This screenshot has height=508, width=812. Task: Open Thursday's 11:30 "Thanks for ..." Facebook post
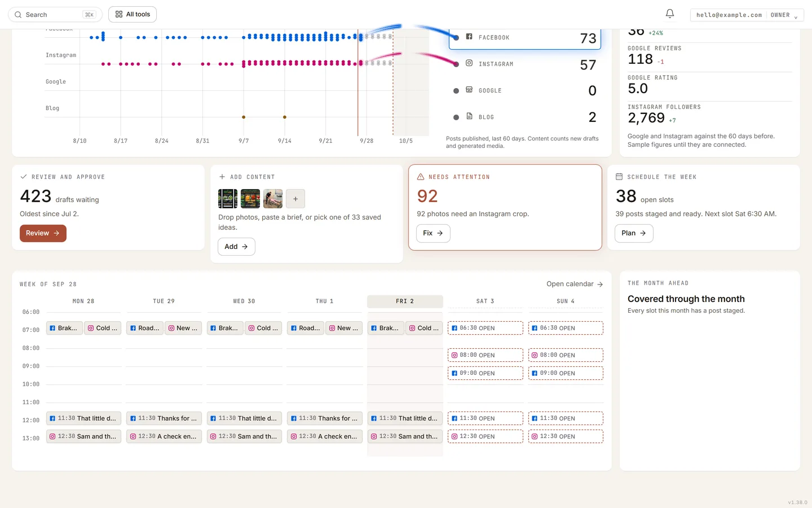pos(325,418)
